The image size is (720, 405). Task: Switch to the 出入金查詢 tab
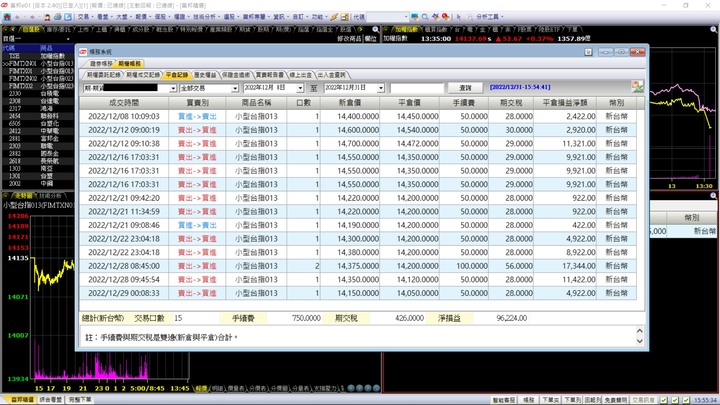tap(332, 75)
